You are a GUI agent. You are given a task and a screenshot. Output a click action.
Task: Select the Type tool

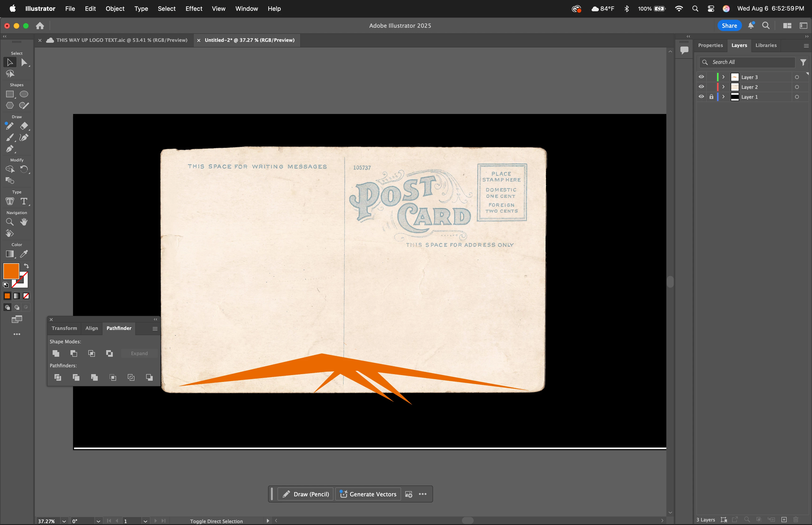point(24,201)
